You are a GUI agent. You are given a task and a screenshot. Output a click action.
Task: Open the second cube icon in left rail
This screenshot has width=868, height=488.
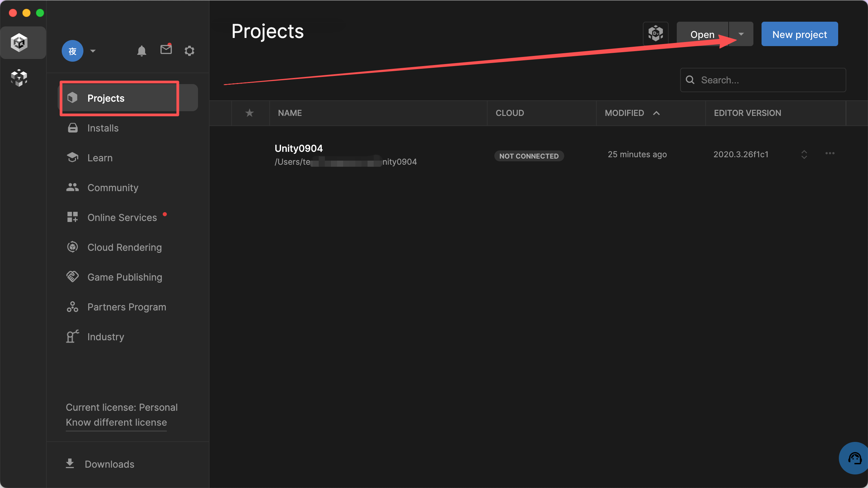coord(19,78)
